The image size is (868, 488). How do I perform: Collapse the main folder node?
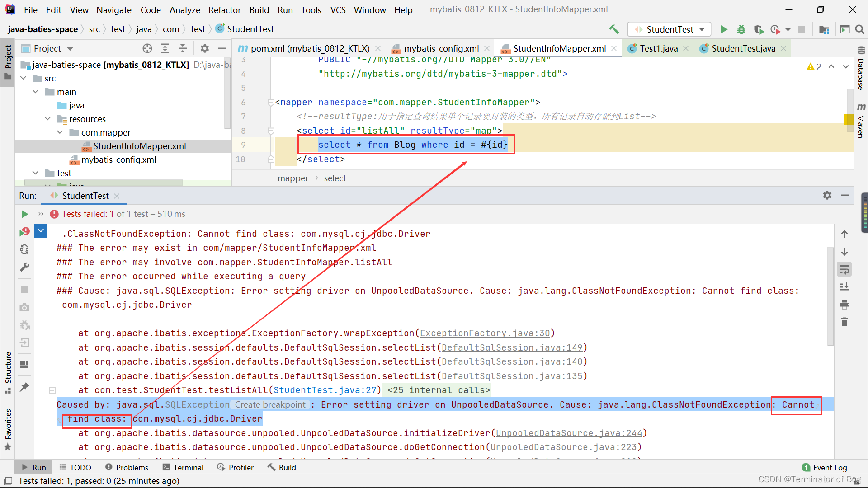pos(36,92)
